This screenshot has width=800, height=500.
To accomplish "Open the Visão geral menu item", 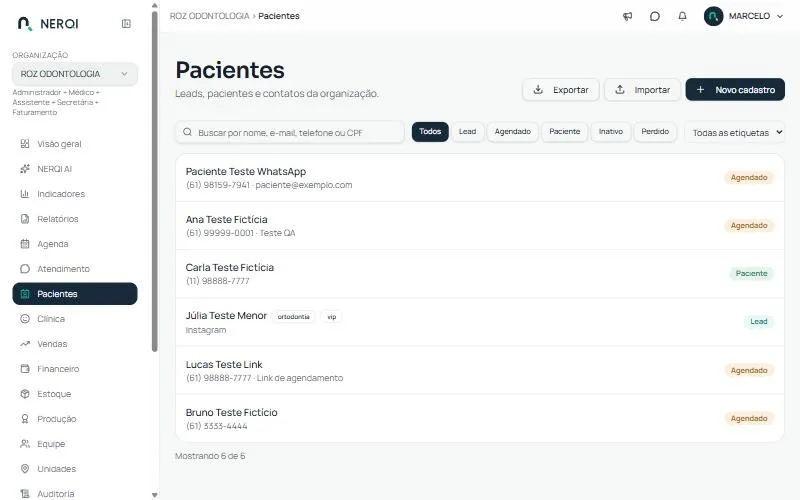I will [74, 144].
